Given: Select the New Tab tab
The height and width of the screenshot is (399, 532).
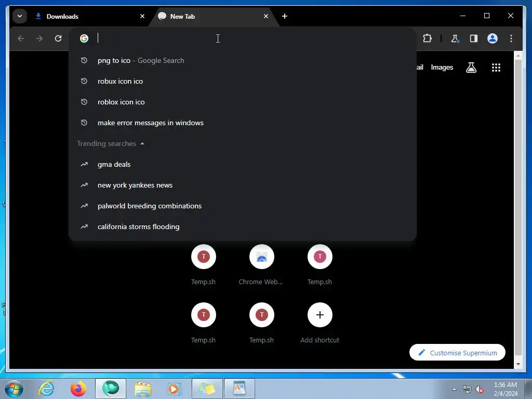Looking at the screenshot, I should point(214,16).
